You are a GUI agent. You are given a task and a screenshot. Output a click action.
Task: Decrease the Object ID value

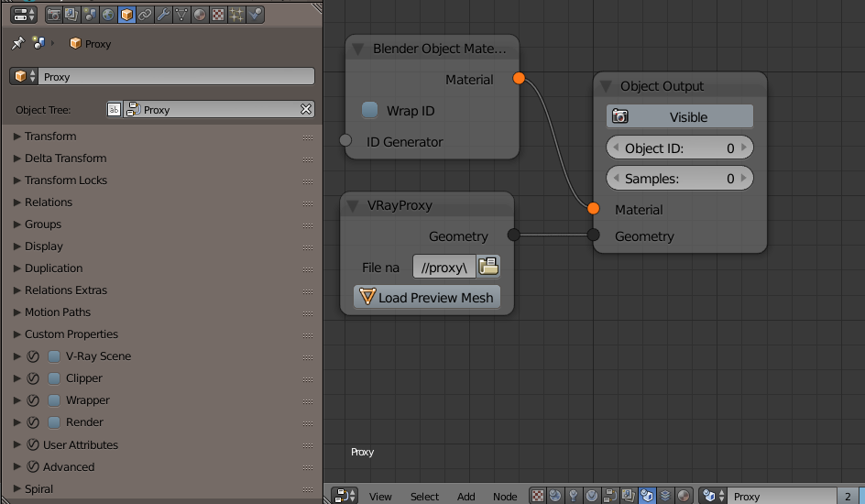click(x=616, y=148)
